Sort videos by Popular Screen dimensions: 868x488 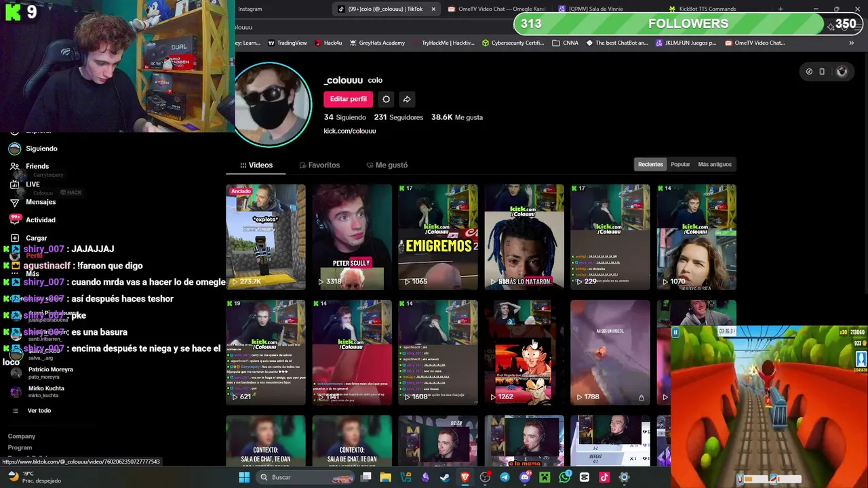coord(680,164)
